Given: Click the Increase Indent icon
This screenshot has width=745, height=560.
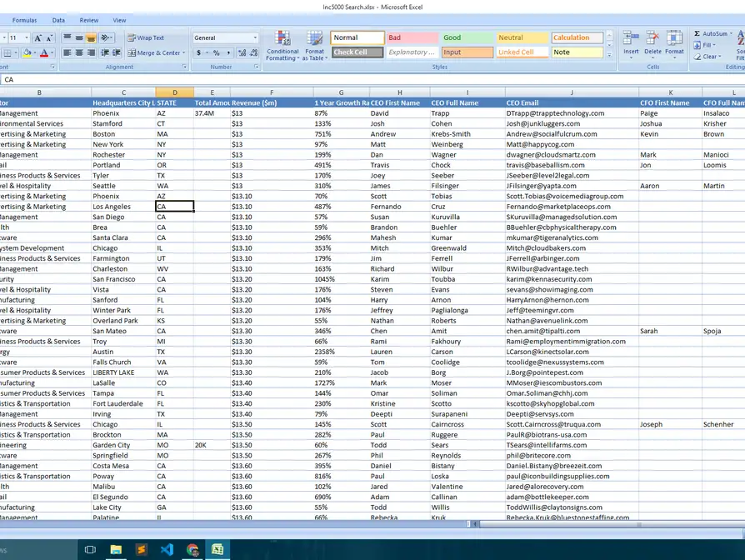Looking at the screenshot, I should [118, 52].
